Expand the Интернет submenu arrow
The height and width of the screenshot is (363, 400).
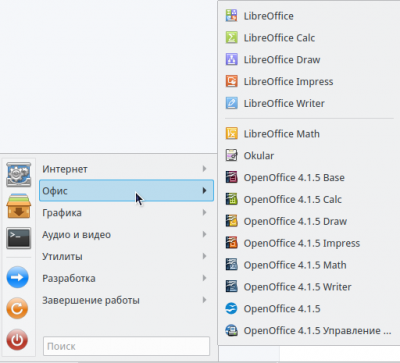point(204,169)
